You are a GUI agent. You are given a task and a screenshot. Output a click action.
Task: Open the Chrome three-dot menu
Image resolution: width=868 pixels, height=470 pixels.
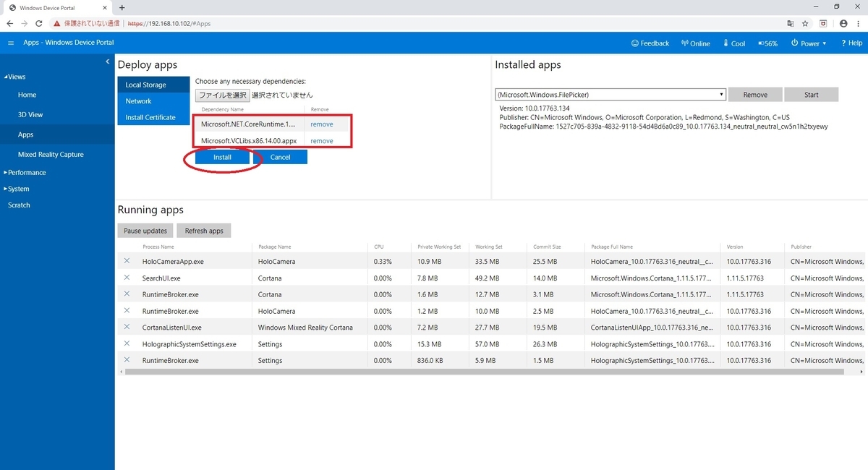[859, 23]
